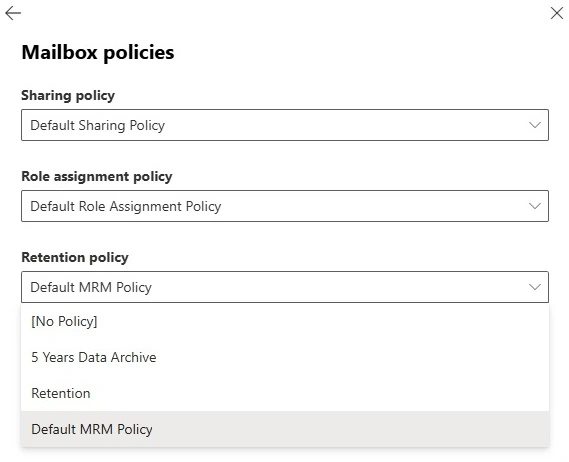This screenshot has width=569, height=462.
Task: Click Default MRM Policy text in retention field
Action: (91, 287)
